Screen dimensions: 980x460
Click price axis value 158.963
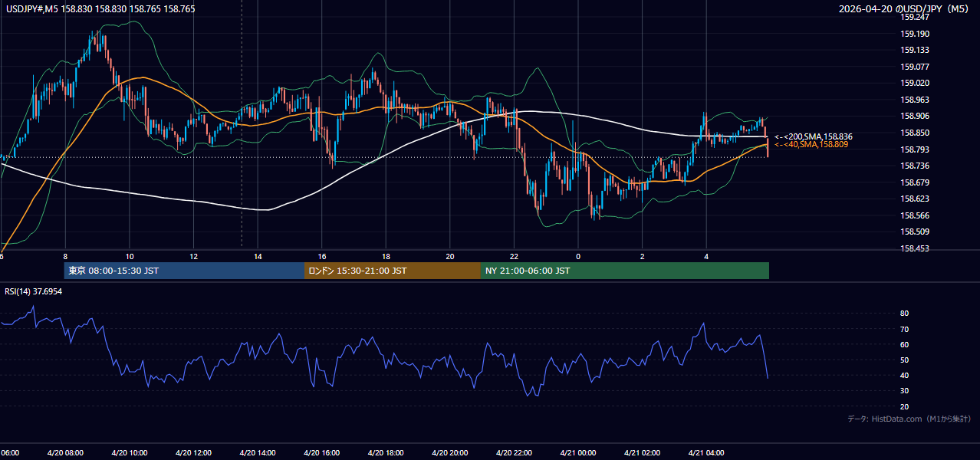coord(915,100)
